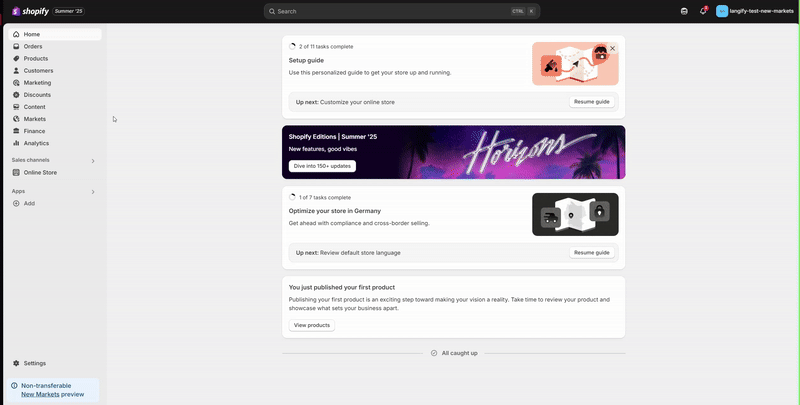Go to Home in the sidebar
The width and height of the screenshot is (800, 405).
click(x=55, y=34)
